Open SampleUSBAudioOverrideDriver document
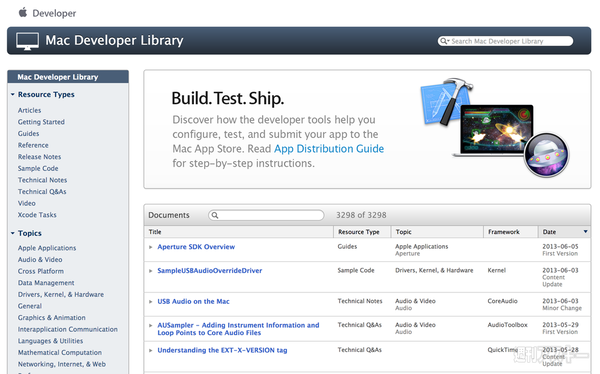This screenshot has width=600, height=374. [210, 271]
